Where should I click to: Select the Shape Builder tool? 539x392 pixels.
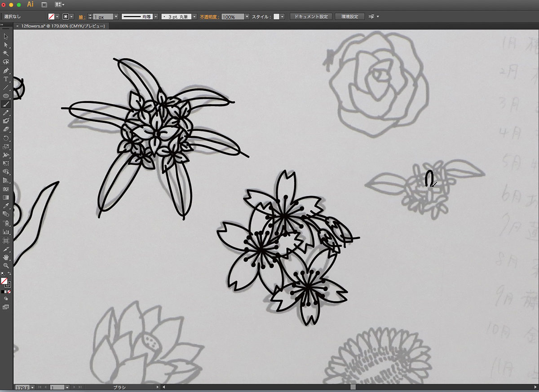point(6,172)
